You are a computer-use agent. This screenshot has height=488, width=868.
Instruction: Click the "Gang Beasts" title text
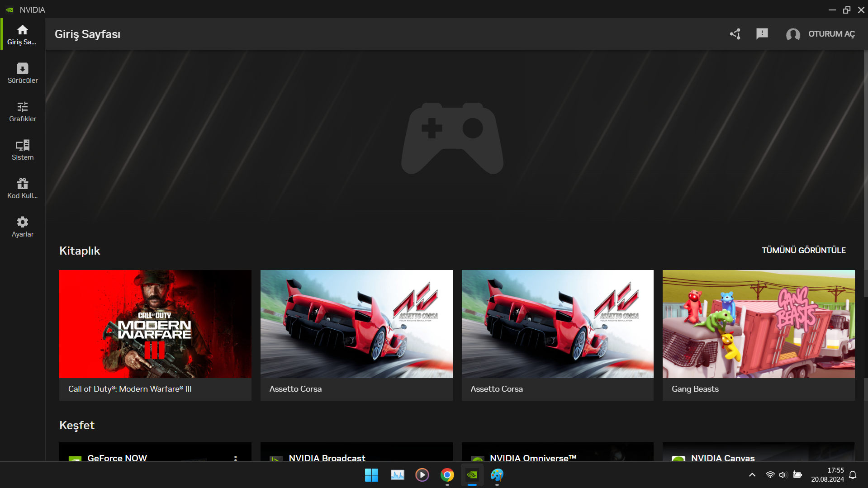[695, 389]
